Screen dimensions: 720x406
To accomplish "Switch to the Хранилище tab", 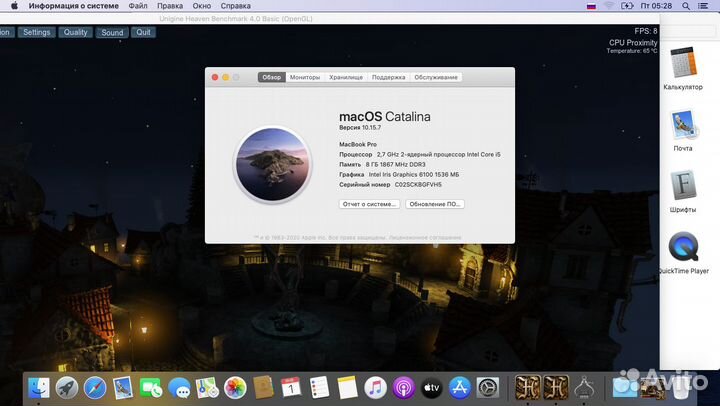I will (x=346, y=77).
